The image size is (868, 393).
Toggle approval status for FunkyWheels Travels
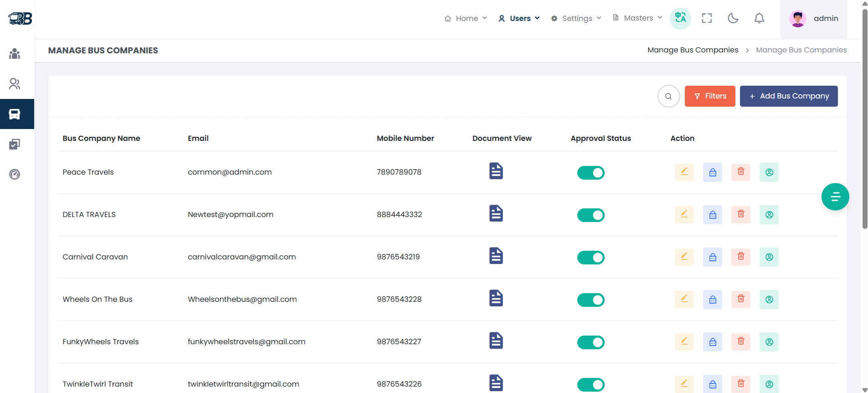591,342
